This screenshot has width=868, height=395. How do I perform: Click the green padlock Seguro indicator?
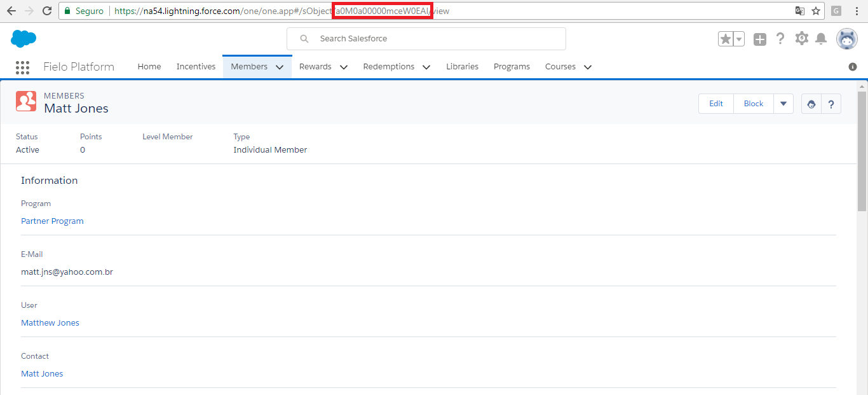point(84,11)
